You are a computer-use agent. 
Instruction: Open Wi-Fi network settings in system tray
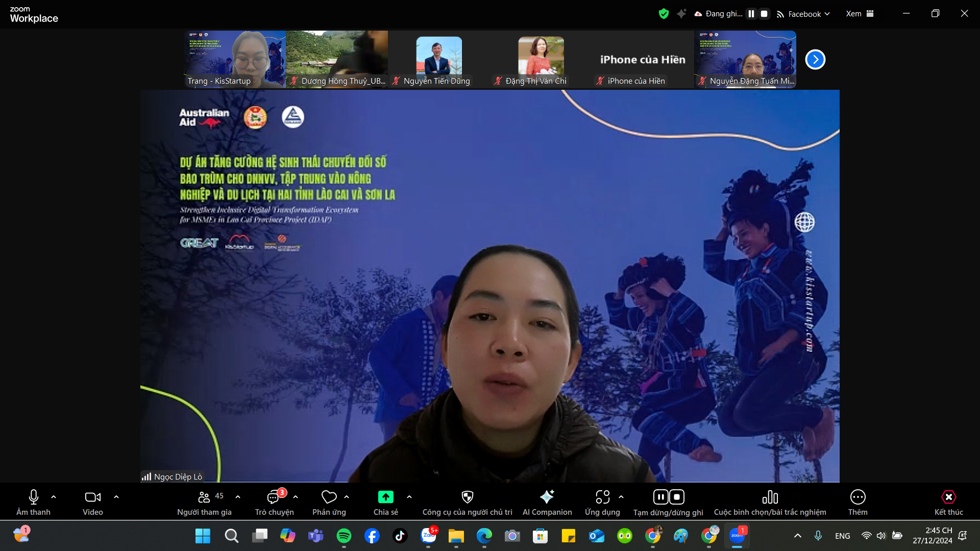(866, 536)
